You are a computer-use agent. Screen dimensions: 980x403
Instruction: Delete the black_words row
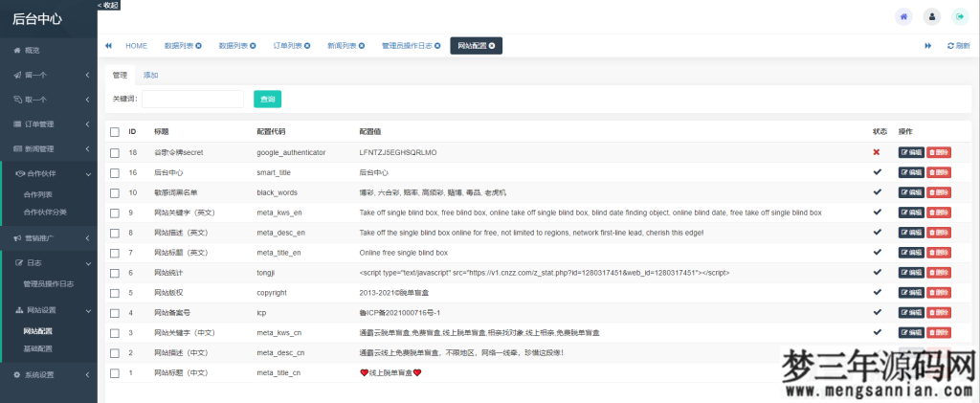pyautogui.click(x=939, y=192)
